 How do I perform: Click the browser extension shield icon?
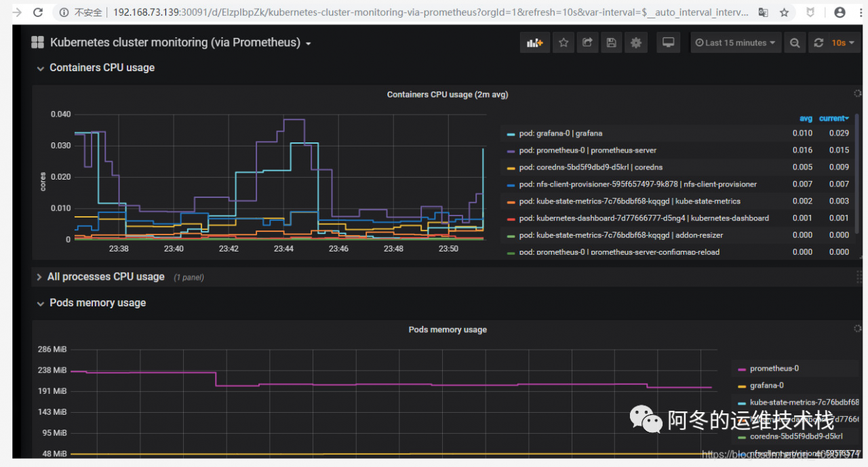(810, 12)
